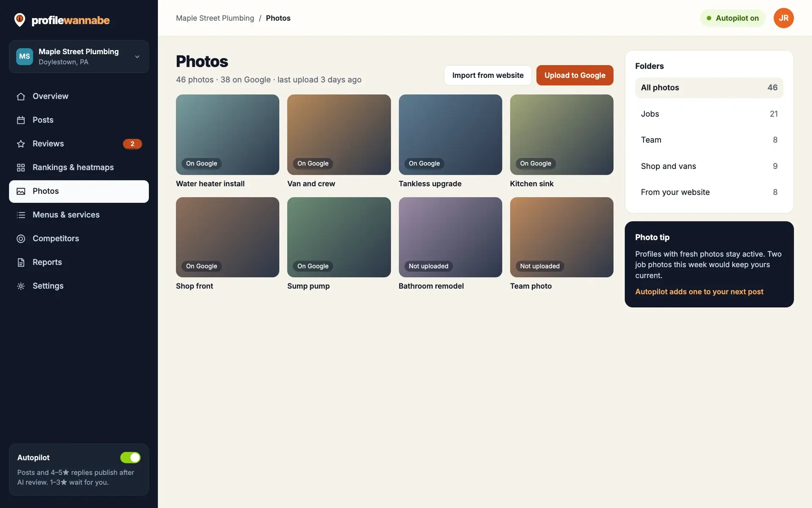Open the Team photo thumbnail
Viewport: 812px width, 508px height.
[562, 237]
